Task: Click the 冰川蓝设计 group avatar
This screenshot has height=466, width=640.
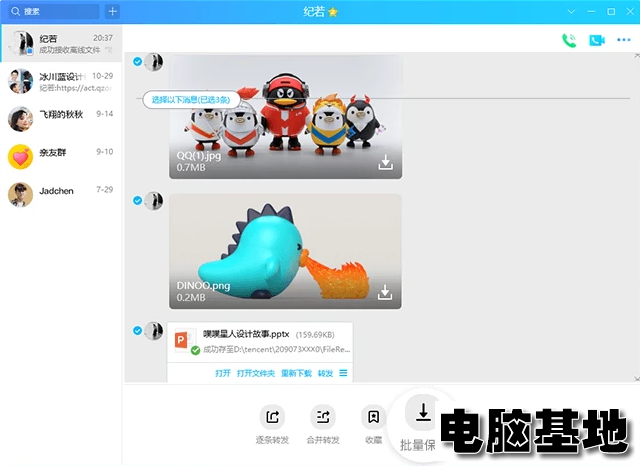Action: pos(20,81)
